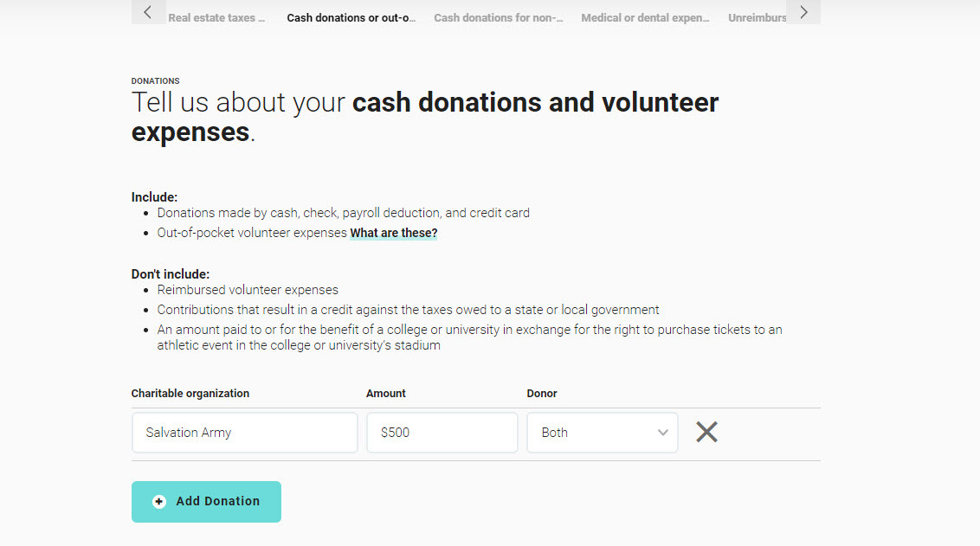The height and width of the screenshot is (546, 980).
Task: Switch to Cash donations for non-... tab
Action: click(x=499, y=18)
